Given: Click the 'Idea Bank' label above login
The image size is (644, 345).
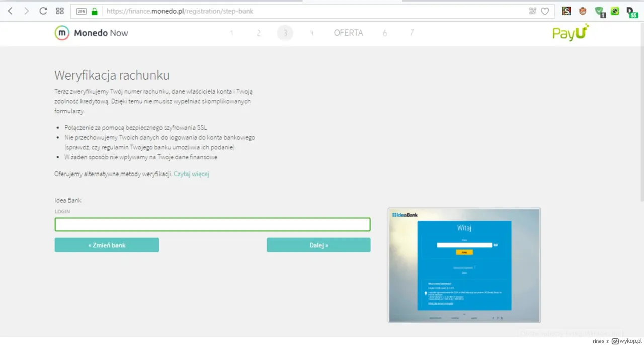Looking at the screenshot, I should (x=68, y=200).
